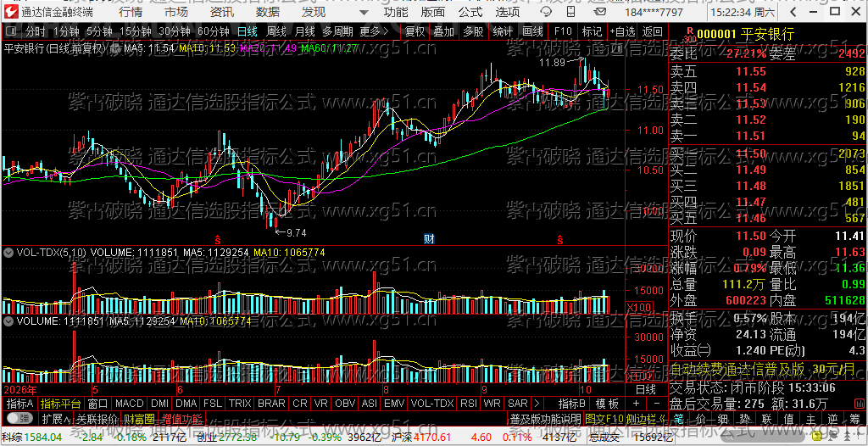This screenshot has width=868, height=446.
Task: Click the 通达信 app logo icon
Action: click(x=10, y=12)
